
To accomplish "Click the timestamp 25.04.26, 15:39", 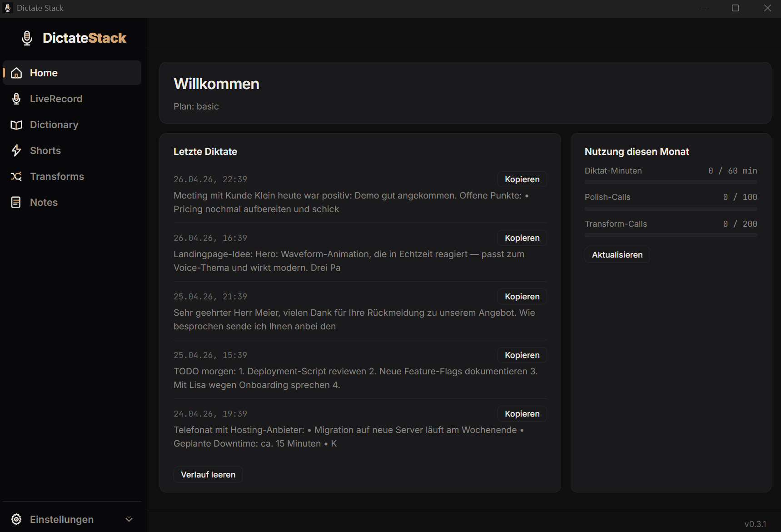I will pyautogui.click(x=210, y=355).
